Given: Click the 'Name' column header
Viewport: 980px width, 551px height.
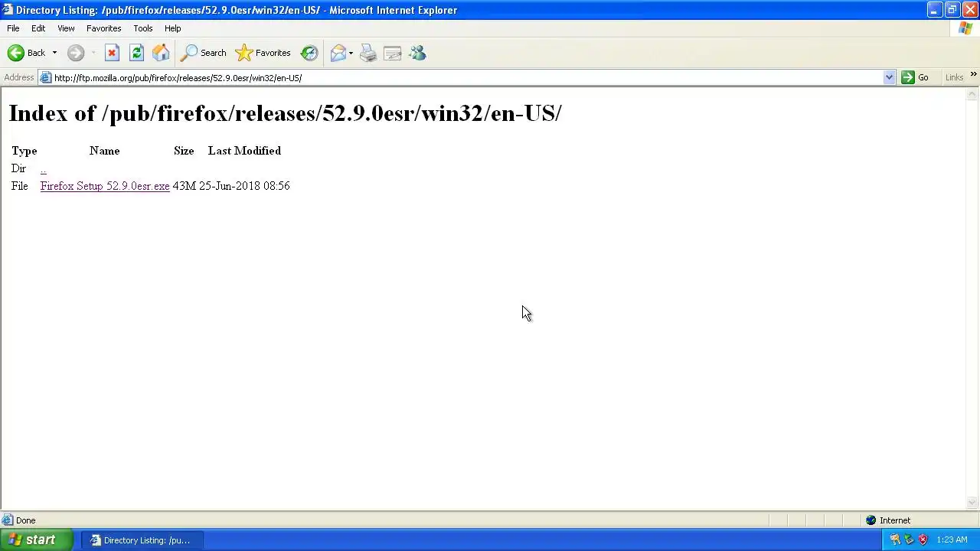Looking at the screenshot, I should [105, 151].
